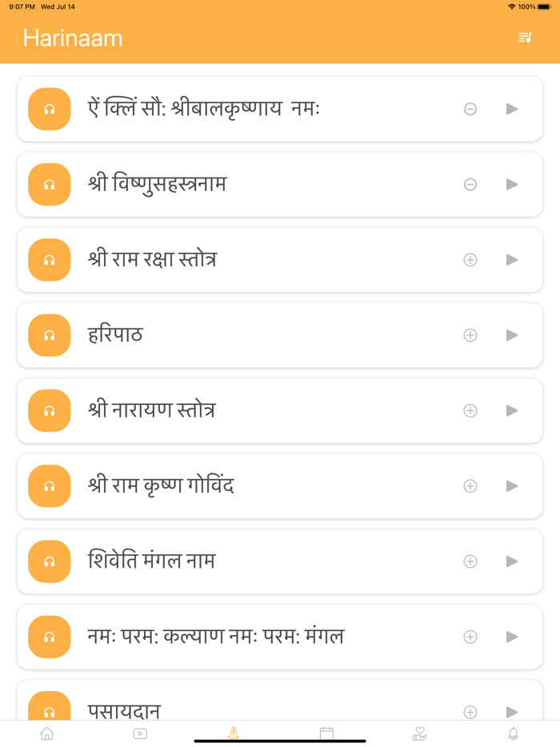This screenshot has width=560, height=747.
Task: Tap the headphone icon beside हरिपाठ
Action: click(x=49, y=335)
